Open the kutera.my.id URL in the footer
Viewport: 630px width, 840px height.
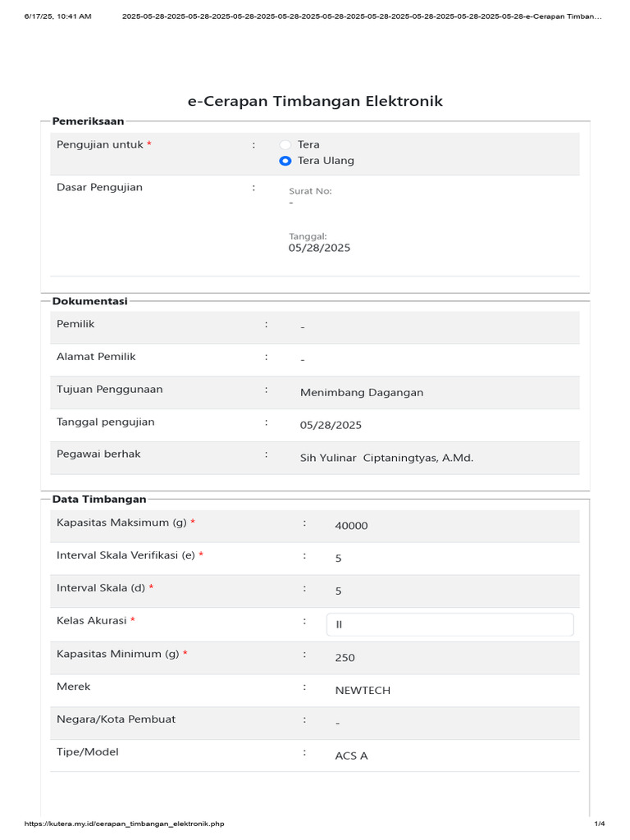pyautogui.click(x=125, y=824)
